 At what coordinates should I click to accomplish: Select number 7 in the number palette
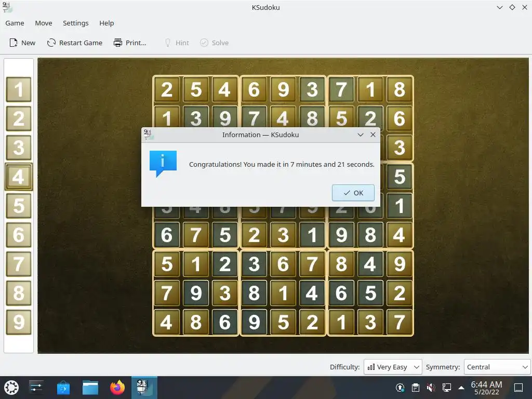(19, 264)
